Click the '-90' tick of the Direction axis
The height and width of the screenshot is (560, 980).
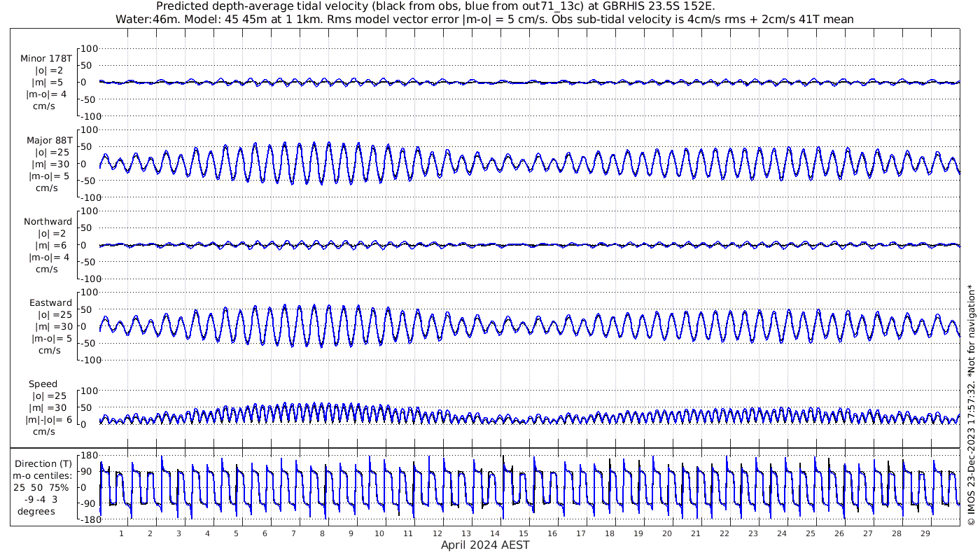(x=87, y=503)
